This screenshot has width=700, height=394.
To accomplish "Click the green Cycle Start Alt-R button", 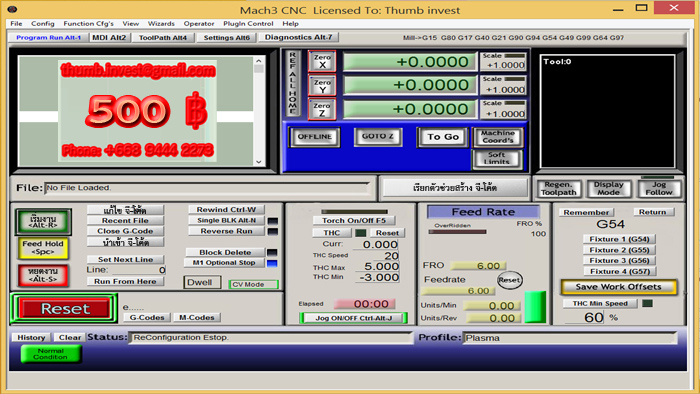I will [43, 221].
